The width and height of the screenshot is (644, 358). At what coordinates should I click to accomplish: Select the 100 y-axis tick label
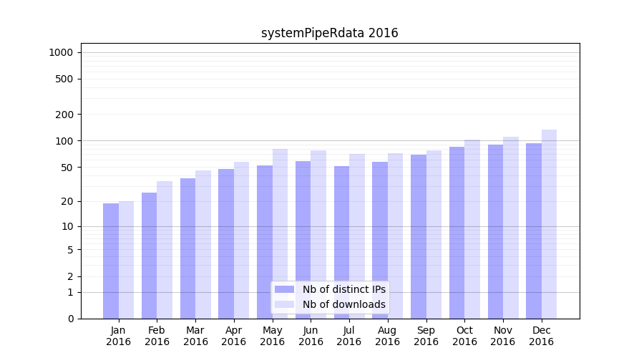pos(65,141)
